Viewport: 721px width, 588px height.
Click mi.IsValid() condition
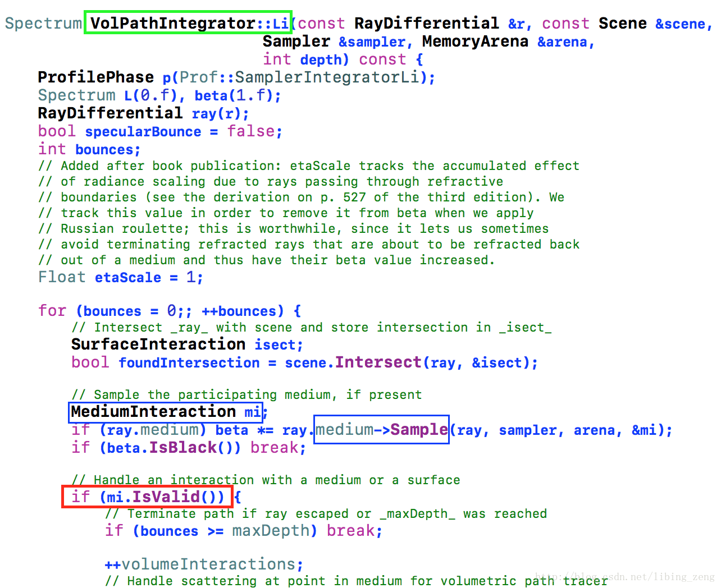point(161,497)
